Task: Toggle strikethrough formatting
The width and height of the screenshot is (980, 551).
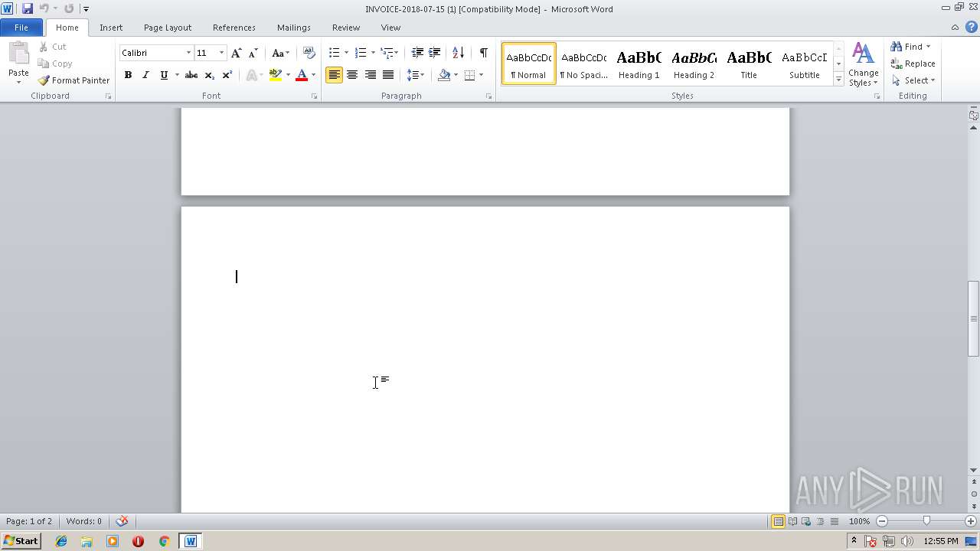Action: tap(191, 75)
